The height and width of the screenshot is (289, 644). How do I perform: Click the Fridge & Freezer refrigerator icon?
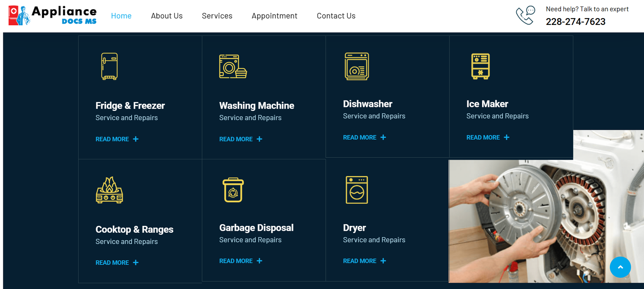click(x=109, y=66)
